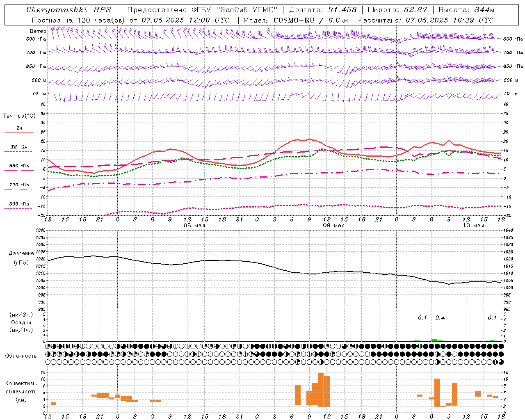Click the green precipitation bar below 0.4

[434, 340]
